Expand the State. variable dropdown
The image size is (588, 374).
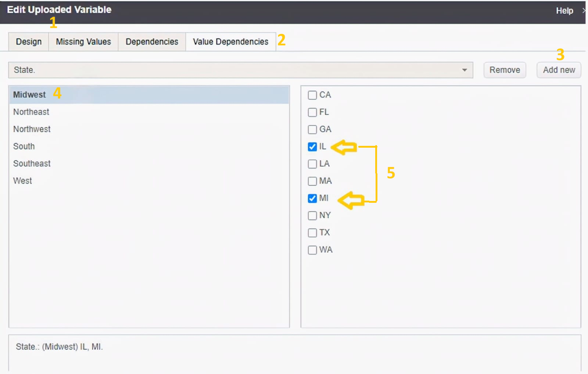[241, 70]
